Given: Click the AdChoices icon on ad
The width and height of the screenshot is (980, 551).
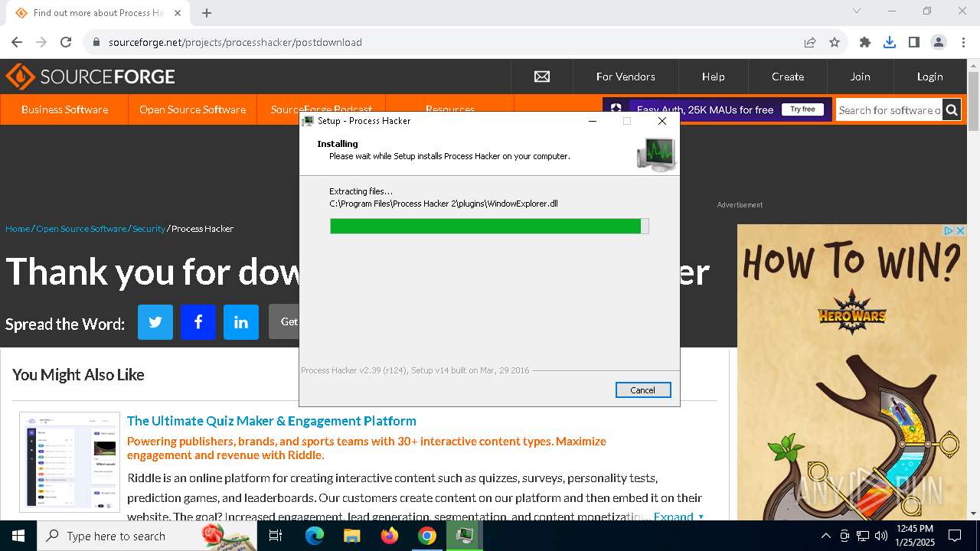Looking at the screenshot, I should tap(948, 230).
